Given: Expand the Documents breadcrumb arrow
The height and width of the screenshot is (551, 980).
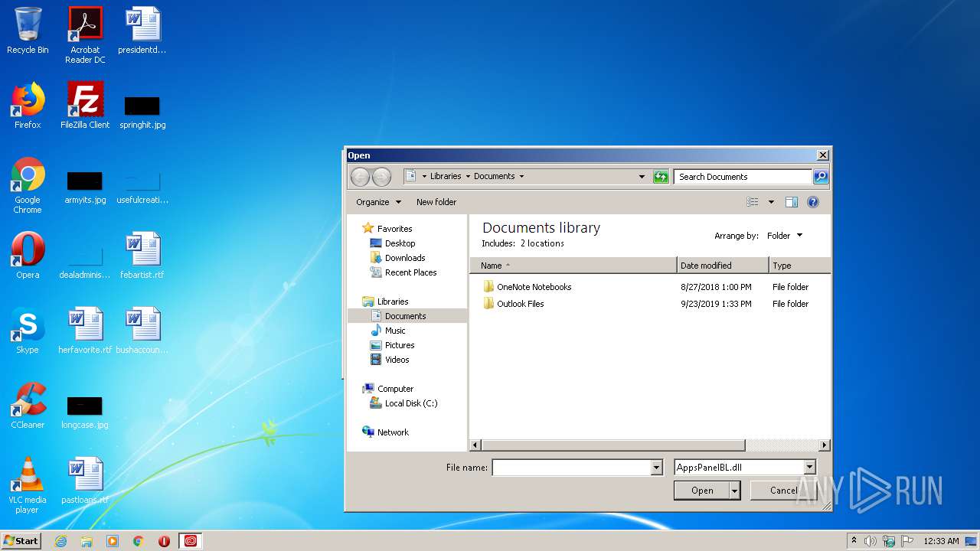Looking at the screenshot, I should click(x=521, y=177).
